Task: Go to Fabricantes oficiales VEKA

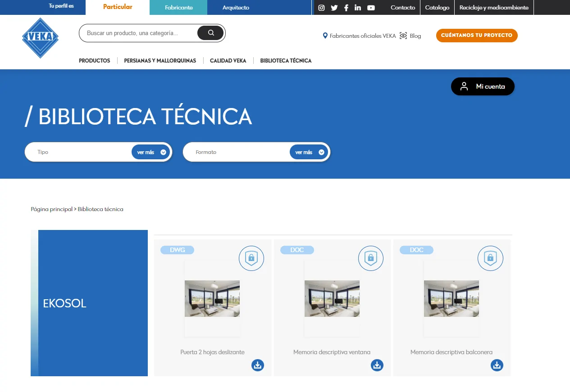Action: (363, 36)
